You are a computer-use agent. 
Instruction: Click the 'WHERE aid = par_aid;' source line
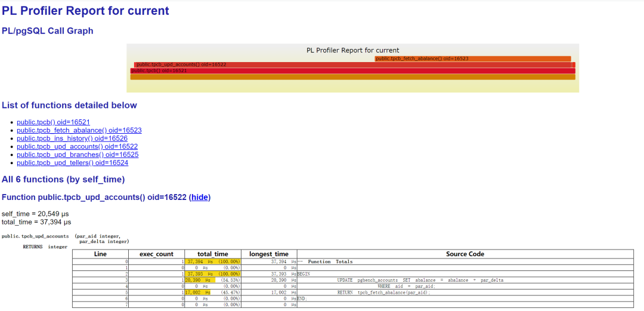tap(406, 287)
